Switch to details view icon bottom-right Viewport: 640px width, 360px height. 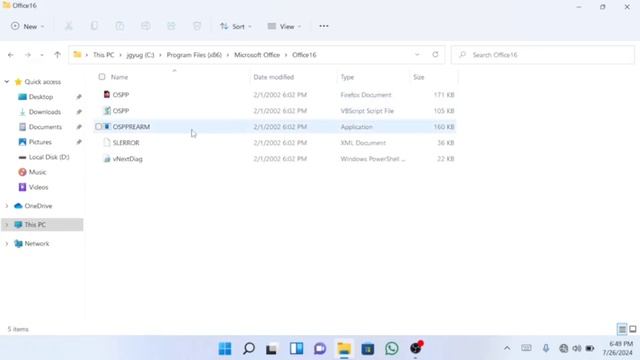622,329
